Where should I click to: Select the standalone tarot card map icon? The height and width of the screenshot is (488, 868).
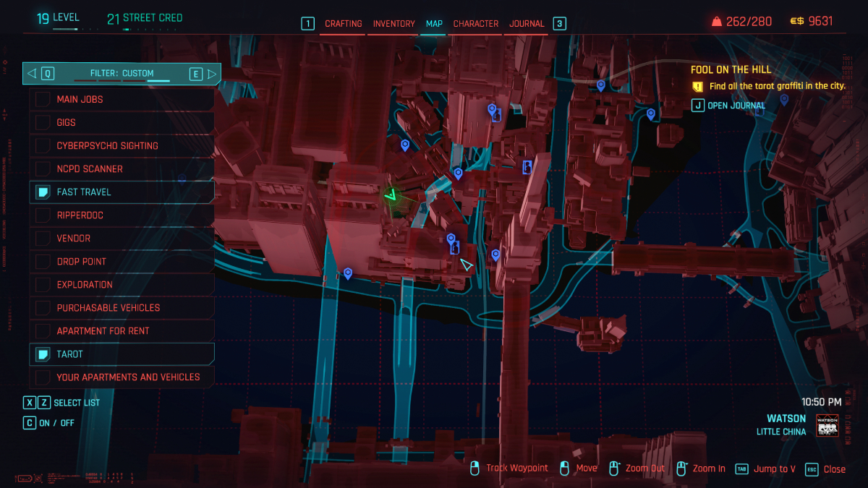(527, 168)
